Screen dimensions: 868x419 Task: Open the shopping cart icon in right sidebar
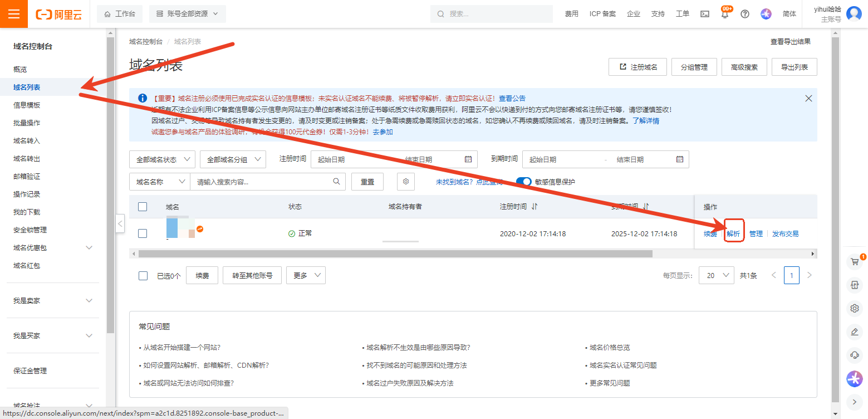click(854, 262)
